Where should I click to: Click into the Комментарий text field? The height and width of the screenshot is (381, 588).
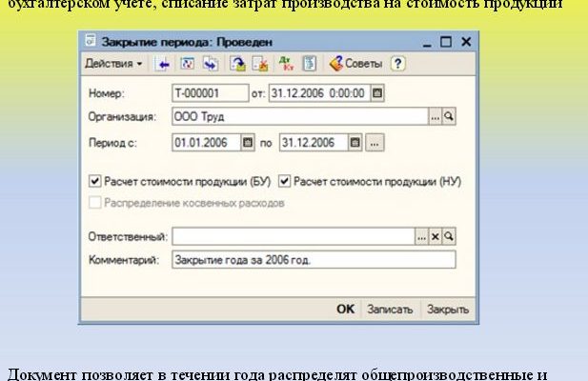click(x=313, y=260)
